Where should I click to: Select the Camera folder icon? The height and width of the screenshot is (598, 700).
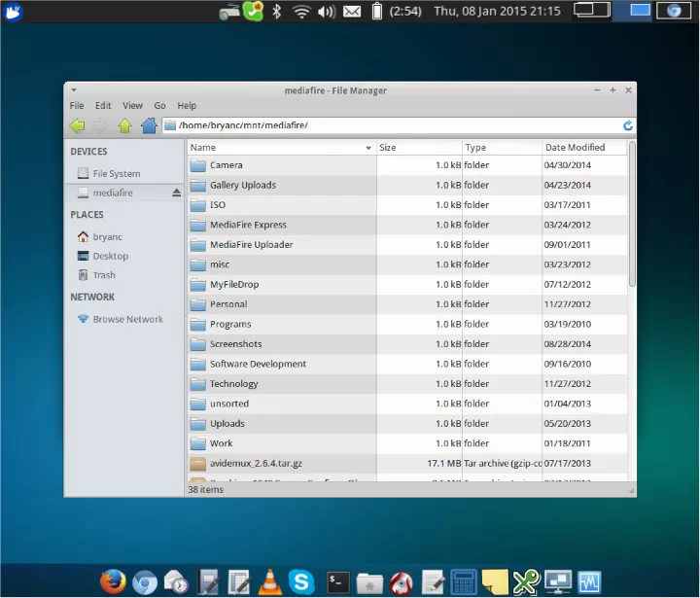(x=197, y=165)
